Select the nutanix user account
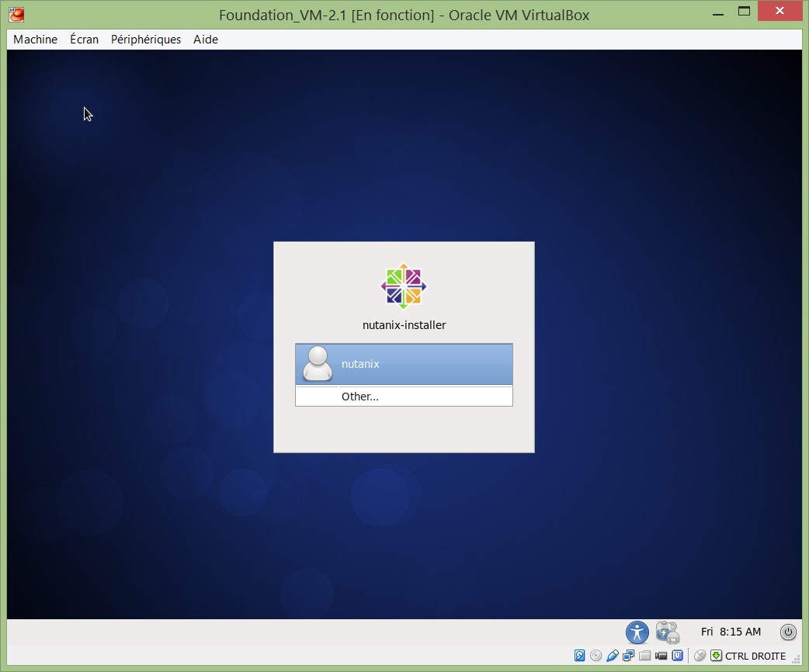The width and height of the screenshot is (809, 672). (x=404, y=364)
